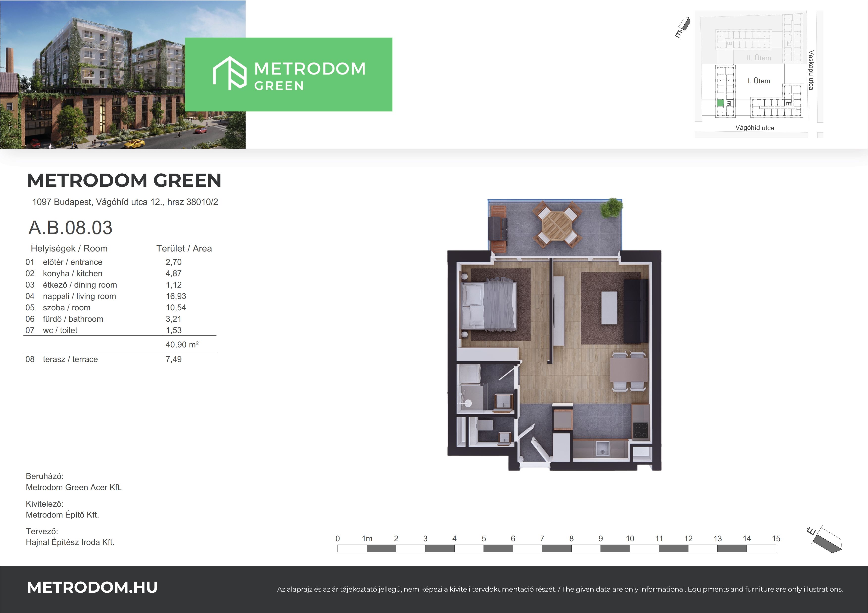
Task: Click 'Metrodom Építő Kft.' contractor name
Action: 62,515
